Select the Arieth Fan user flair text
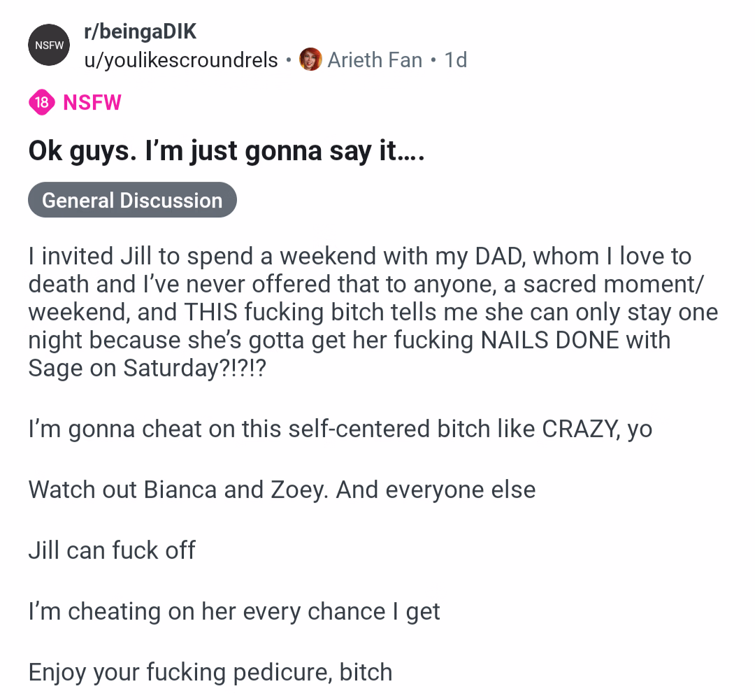This screenshot has height=700, width=755. click(x=375, y=60)
